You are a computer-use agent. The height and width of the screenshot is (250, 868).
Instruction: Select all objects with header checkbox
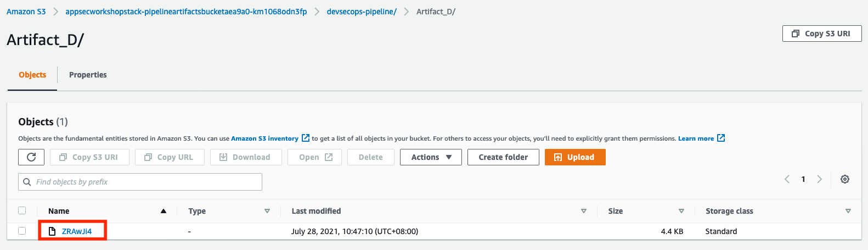tap(22, 210)
